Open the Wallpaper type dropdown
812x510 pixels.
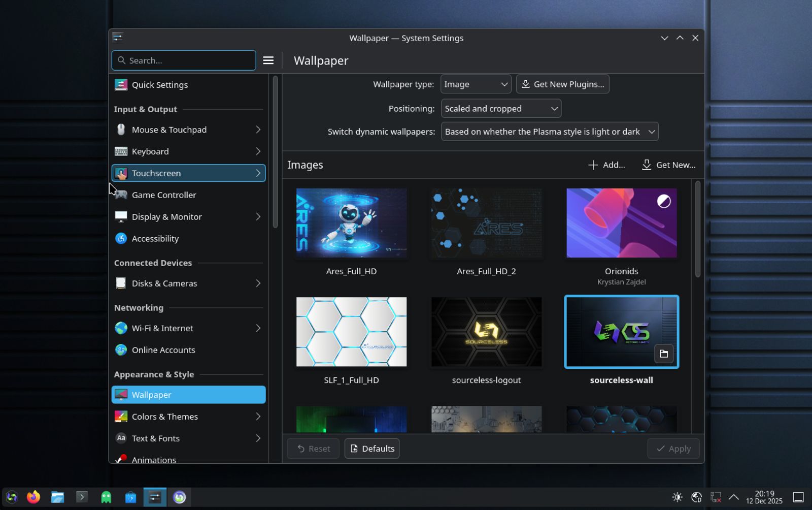(476, 84)
